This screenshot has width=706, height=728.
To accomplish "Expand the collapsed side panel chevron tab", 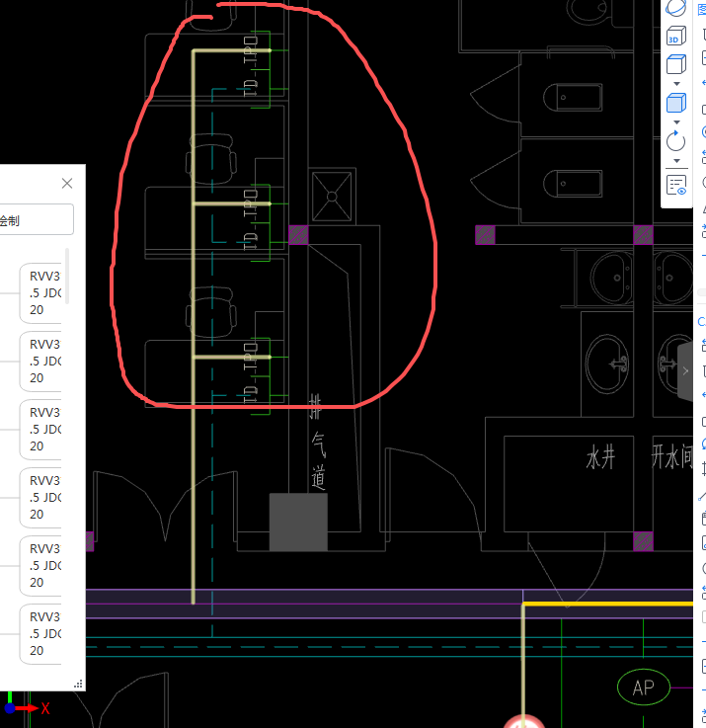I will 685,371.
